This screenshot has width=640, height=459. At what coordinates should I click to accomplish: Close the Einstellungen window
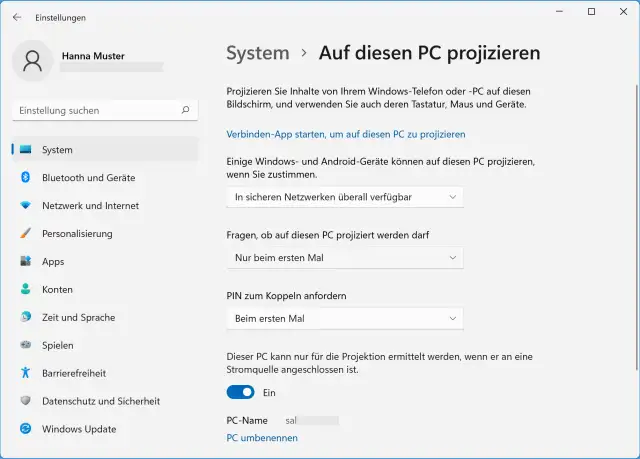(x=623, y=11)
